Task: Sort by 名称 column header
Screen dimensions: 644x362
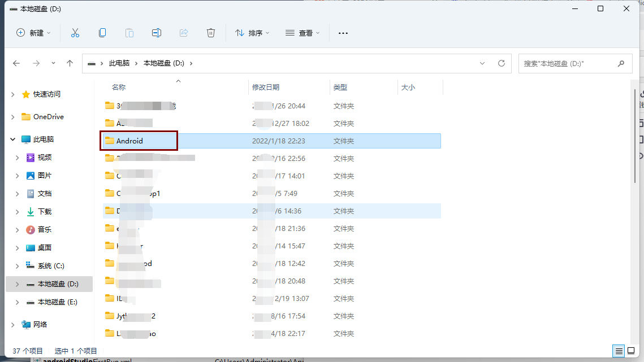Action: [119, 88]
